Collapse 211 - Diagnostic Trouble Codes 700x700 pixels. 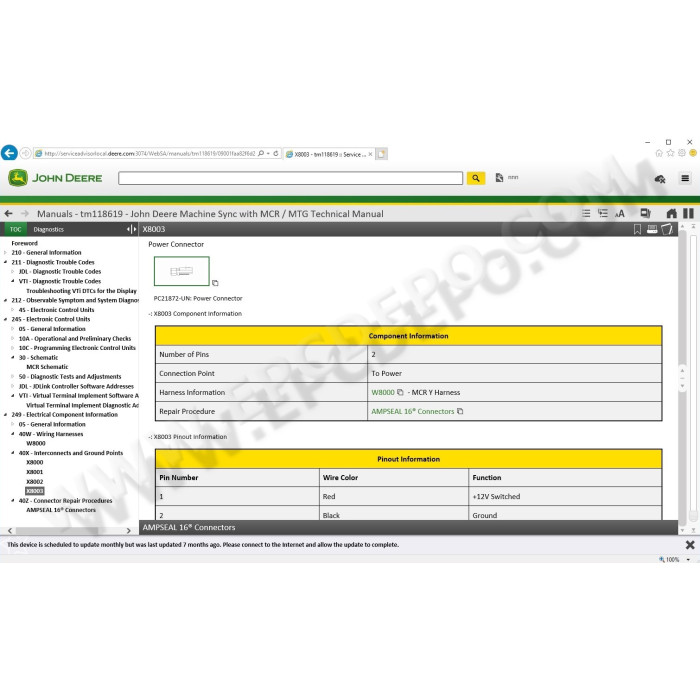pyautogui.click(x=5, y=262)
